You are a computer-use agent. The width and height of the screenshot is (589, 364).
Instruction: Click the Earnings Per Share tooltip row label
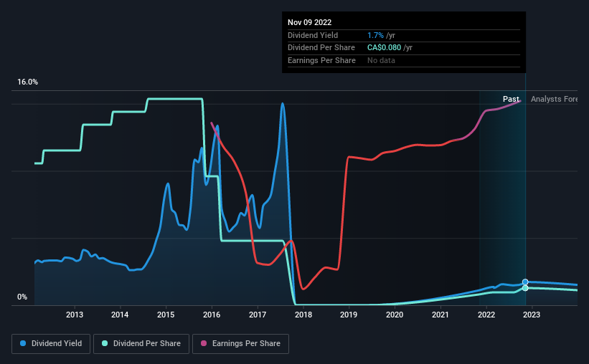[321, 60]
